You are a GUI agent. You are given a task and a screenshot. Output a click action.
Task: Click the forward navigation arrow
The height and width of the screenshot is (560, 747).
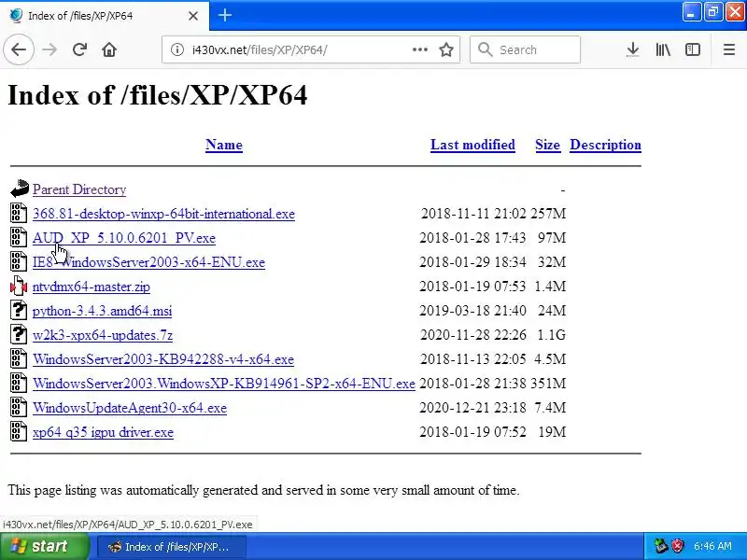click(x=49, y=49)
